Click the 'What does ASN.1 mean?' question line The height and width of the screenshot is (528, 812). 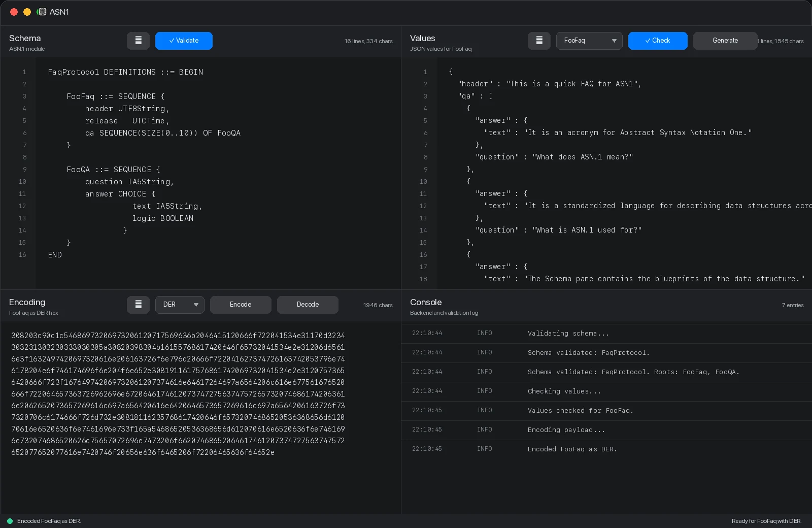pos(554,157)
